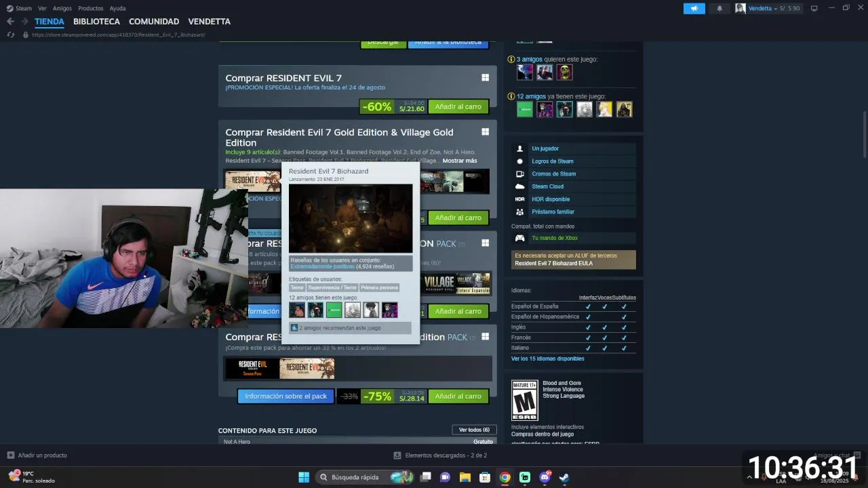Image resolution: width=868 pixels, height=488 pixels.
Task: Open the Vendetta account avatar
Action: click(x=741, y=8)
